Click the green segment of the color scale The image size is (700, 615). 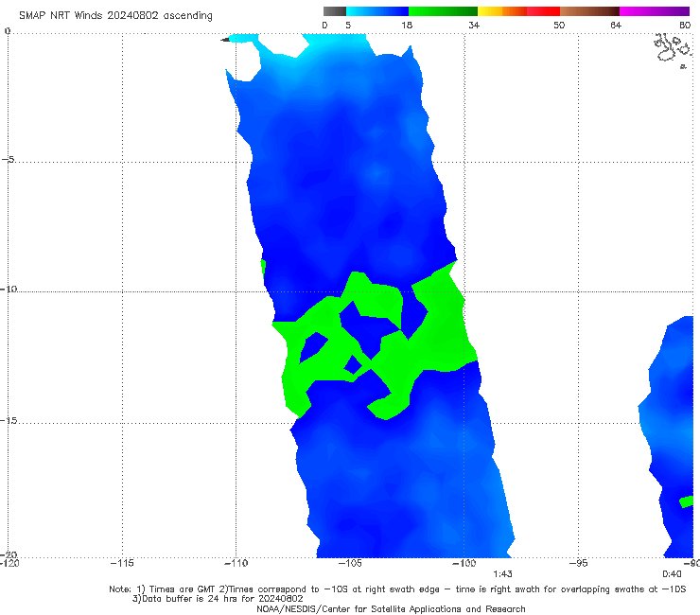point(443,11)
